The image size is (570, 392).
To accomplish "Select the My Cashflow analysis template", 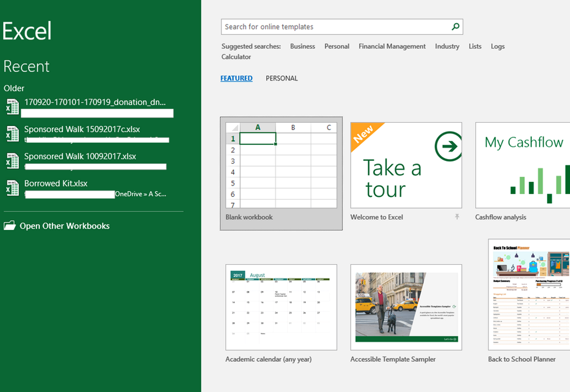I will 523,165.
